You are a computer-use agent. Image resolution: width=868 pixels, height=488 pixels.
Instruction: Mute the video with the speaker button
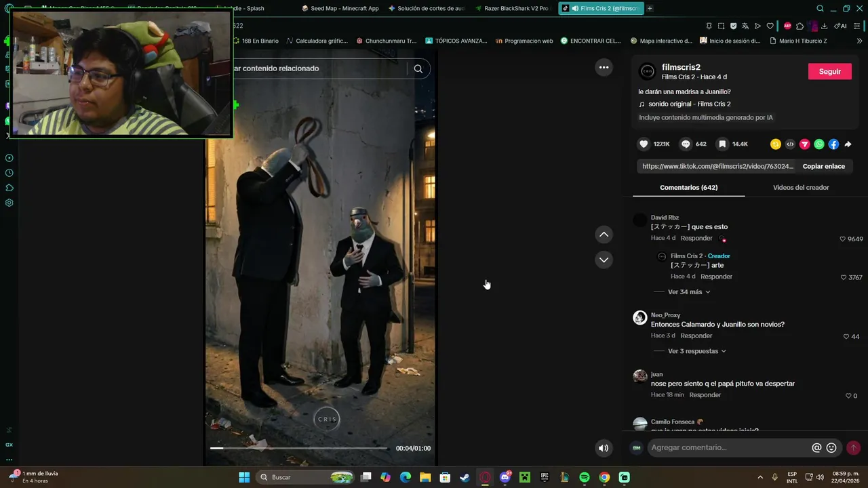[x=603, y=448]
